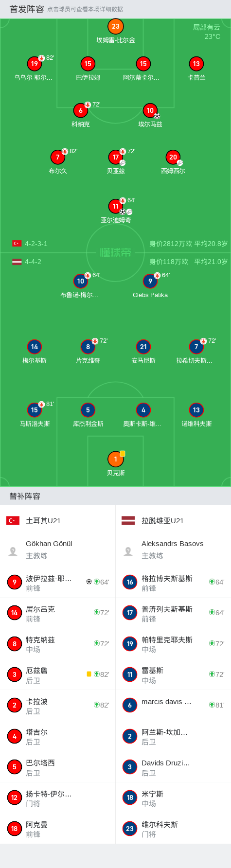Viewport: 231px width, 868px height.
Task: Tap substitute 维尔科夫斯基斯 number 23 goalkeeper
Action: (173, 829)
